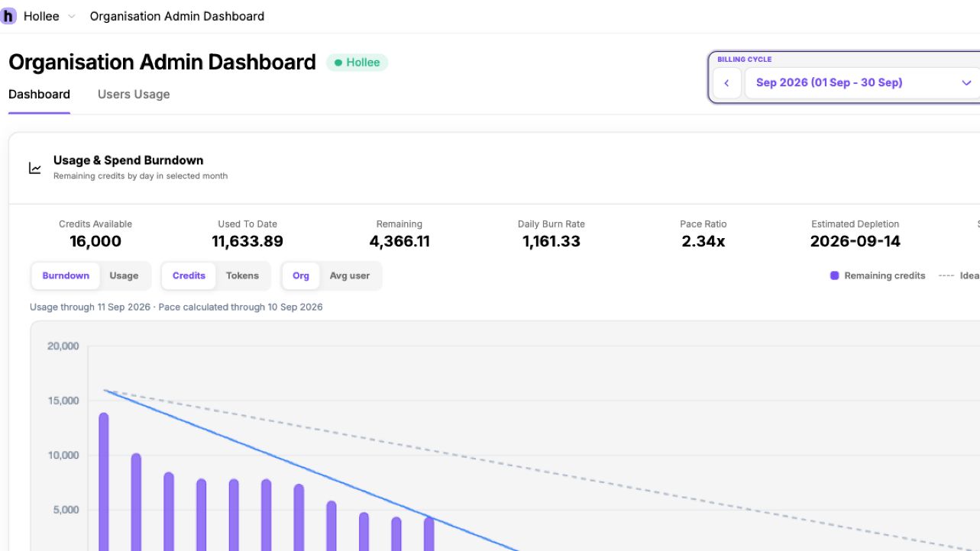Open the Hollee workspace switcher dropdown
This screenshot has width=980, height=551.
50,16
